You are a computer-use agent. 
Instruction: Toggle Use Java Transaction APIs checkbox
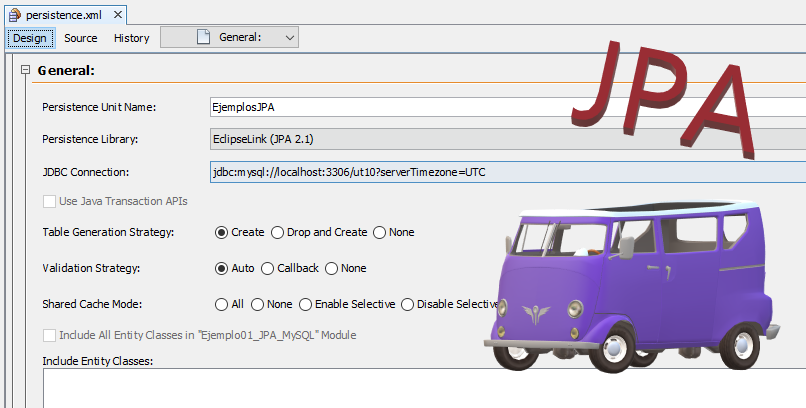(x=49, y=201)
